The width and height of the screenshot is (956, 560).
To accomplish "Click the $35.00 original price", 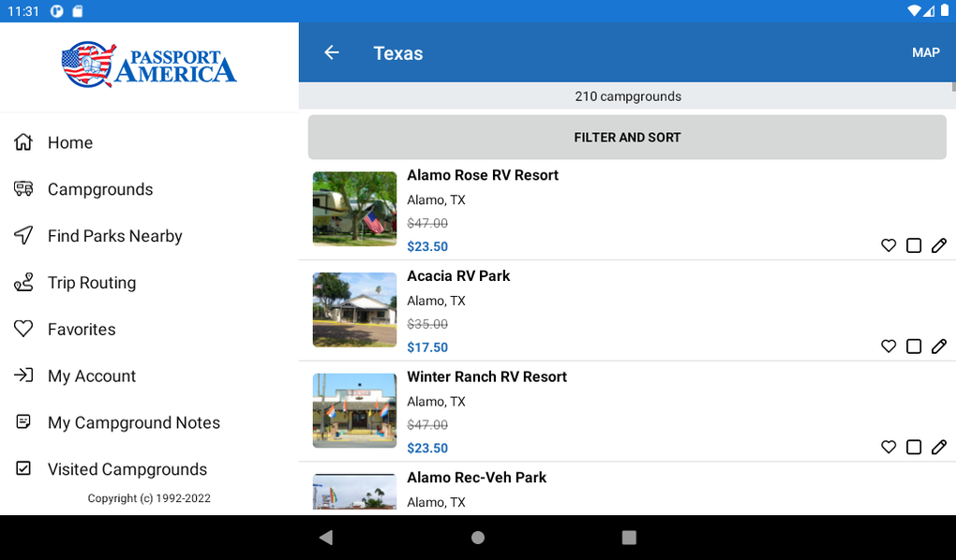I will pyautogui.click(x=427, y=324).
